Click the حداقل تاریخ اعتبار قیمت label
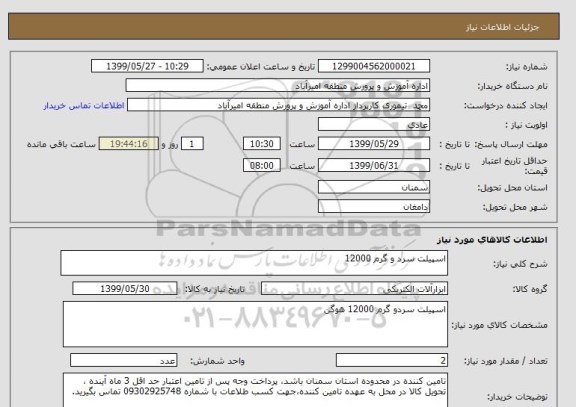Screen dimensions: 576x407 514,166
